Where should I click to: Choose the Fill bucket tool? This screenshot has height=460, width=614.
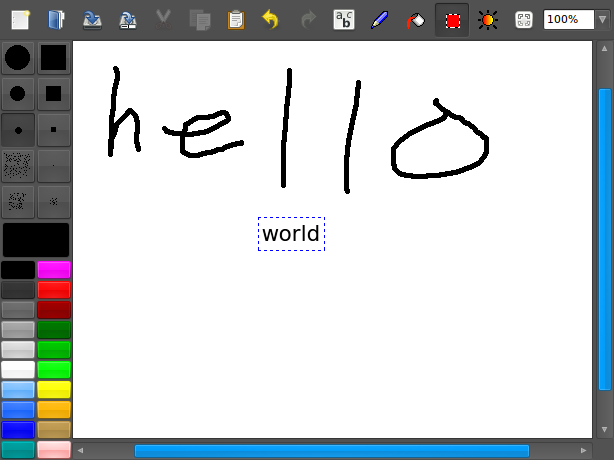[x=415, y=19]
